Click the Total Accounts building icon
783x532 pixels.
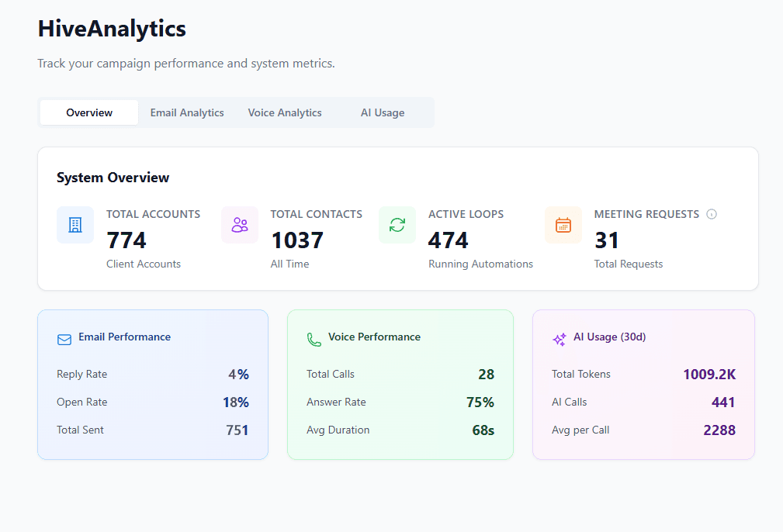point(75,225)
